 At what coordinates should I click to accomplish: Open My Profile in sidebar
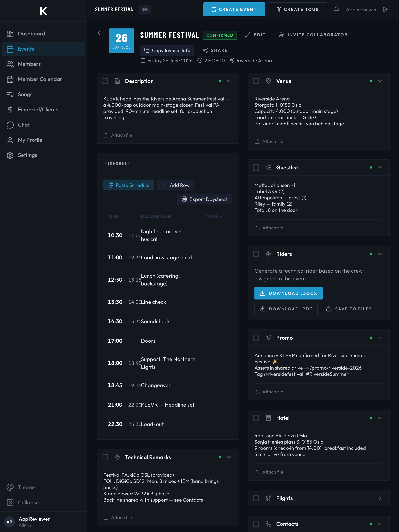point(44,140)
